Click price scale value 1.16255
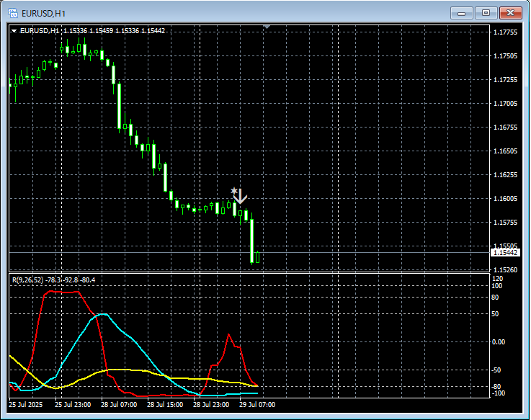 pyautogui.click(x=506, y=175)
